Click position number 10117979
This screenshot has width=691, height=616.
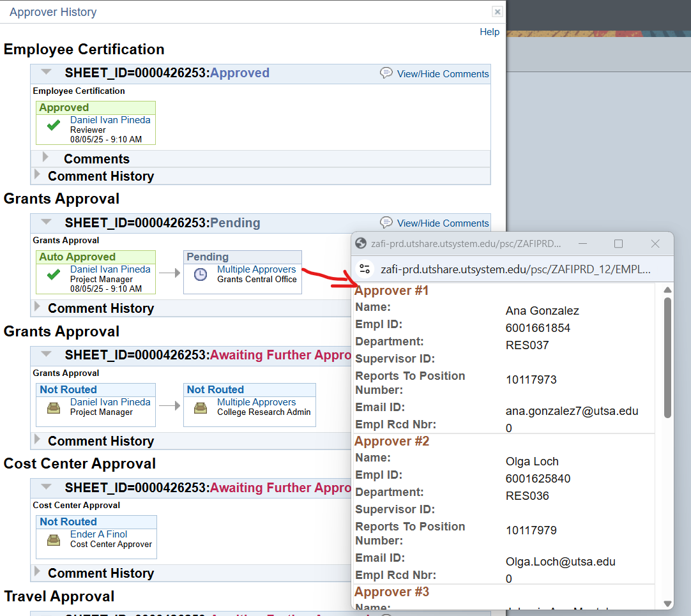pos(531,530)
